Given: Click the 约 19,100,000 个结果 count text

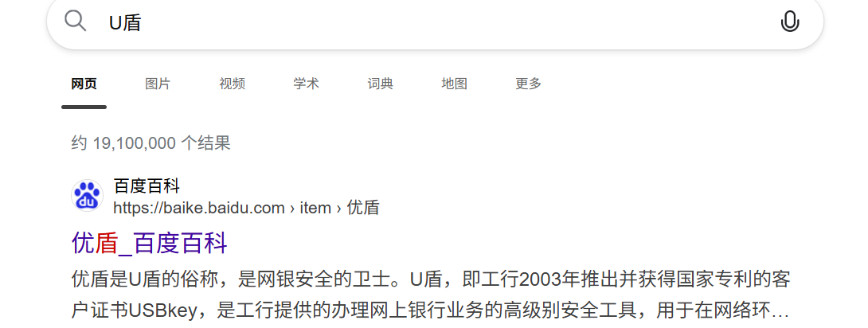Looking at the screenshot, I should click(151, 143).
